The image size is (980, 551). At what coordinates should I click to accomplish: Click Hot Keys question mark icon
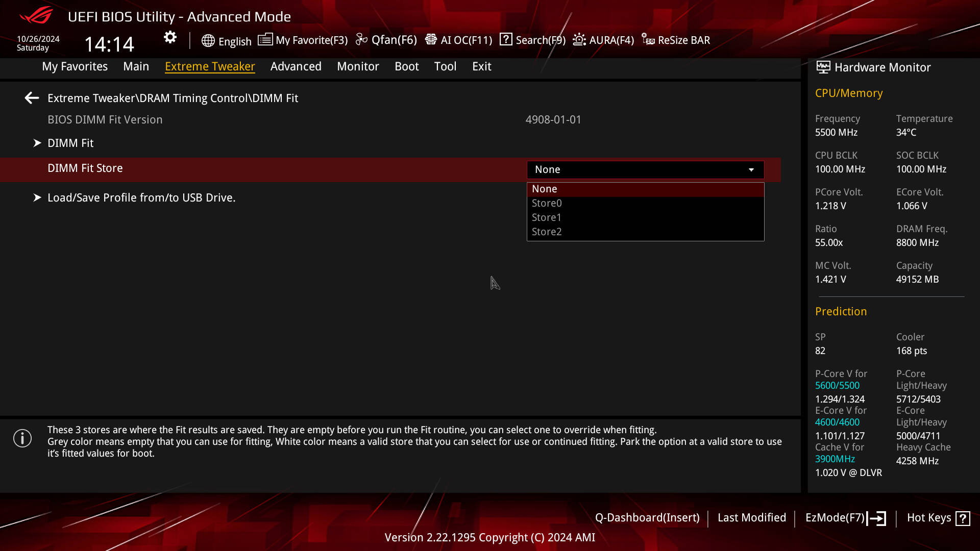tap(963, 518)
